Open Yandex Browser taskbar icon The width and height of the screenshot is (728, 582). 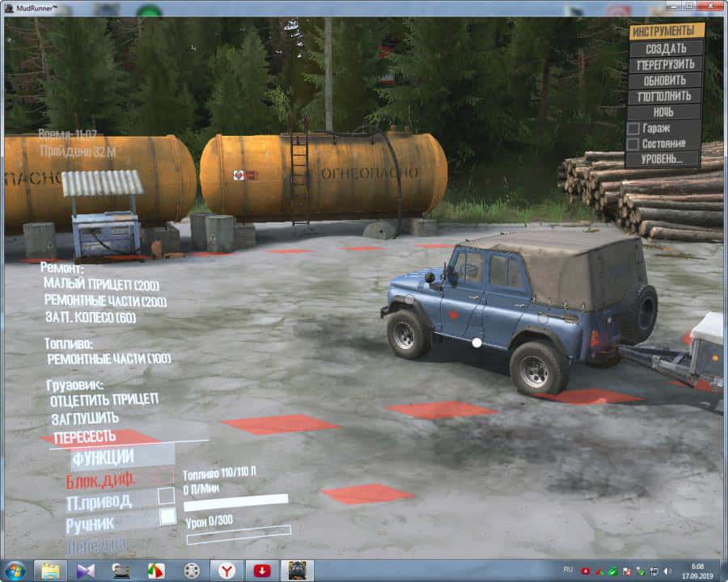pos(227,570)
